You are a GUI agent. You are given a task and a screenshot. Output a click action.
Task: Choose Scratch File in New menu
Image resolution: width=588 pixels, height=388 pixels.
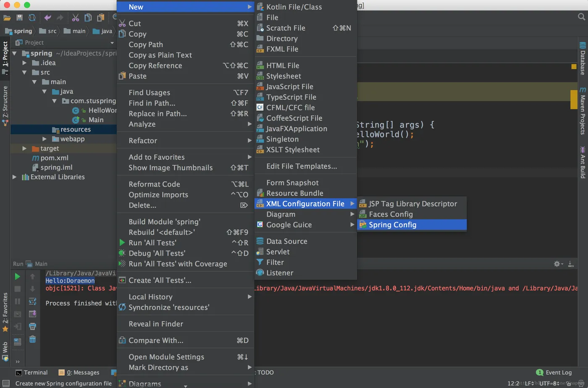point(306,28)
